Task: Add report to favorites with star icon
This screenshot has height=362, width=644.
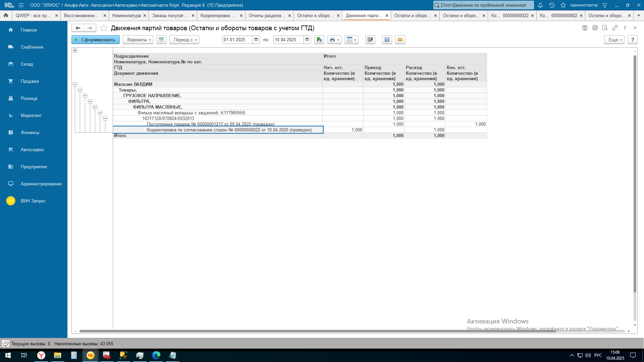Action: 104,28
